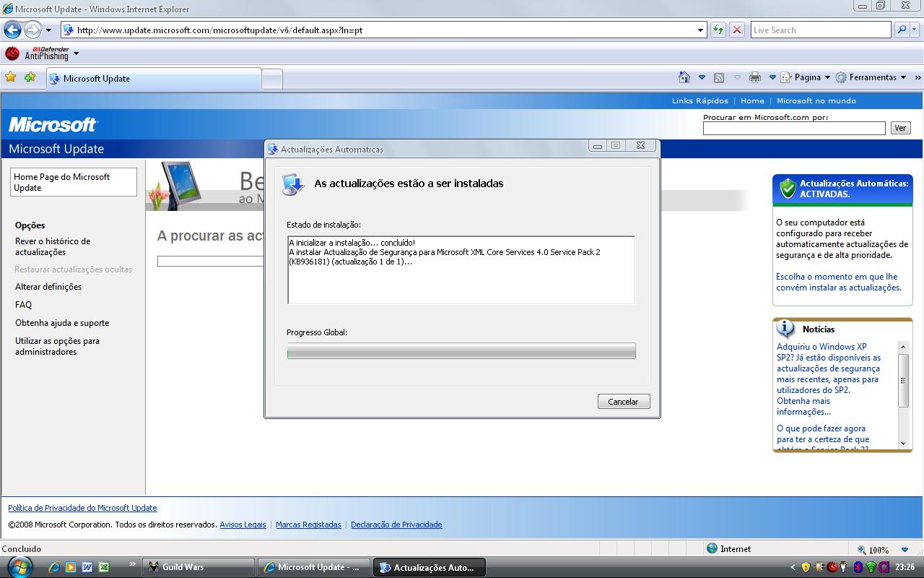The height and width of the screenshot is (578, 924).
Task: Click the RSS feeds icon
Action: coord(719,77)
